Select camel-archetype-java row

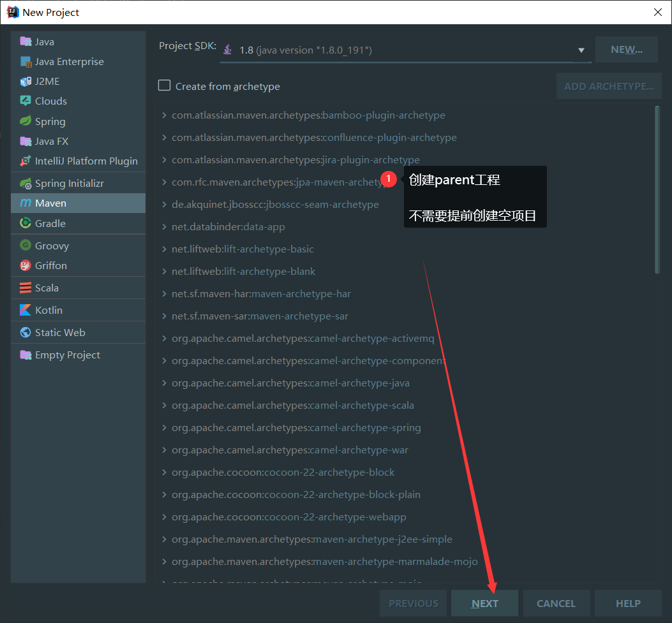[405, 383]
